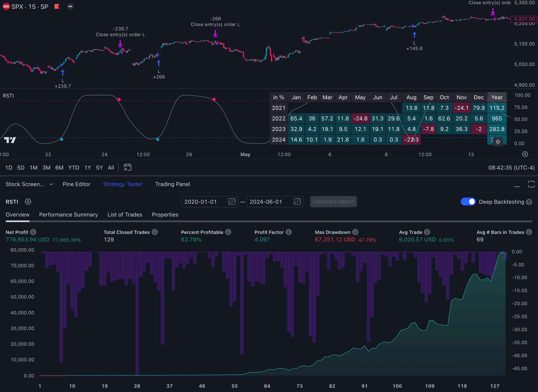The image size is (538, 392).
Task: Open end date calendar picker icon
Action: [x=297, y=202]
